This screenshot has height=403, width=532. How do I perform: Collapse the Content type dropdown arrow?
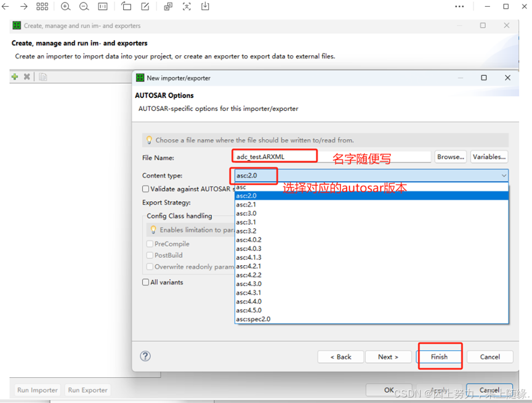[504, 175]
